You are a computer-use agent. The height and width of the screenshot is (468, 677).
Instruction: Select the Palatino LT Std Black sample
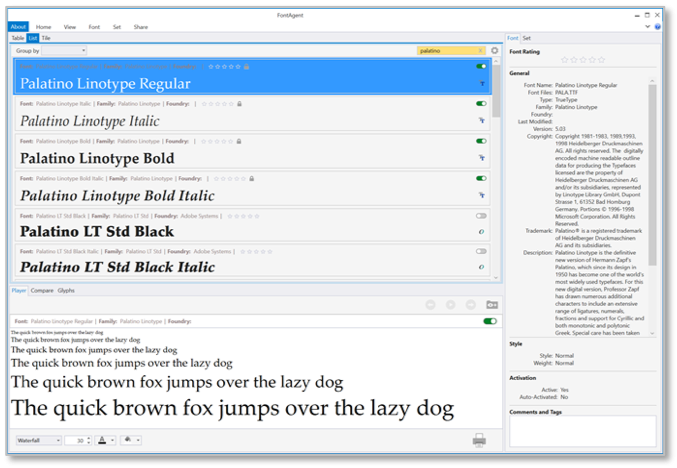point(97,232)
